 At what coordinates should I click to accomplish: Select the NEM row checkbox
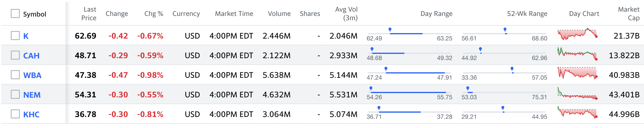coord(15,95)
